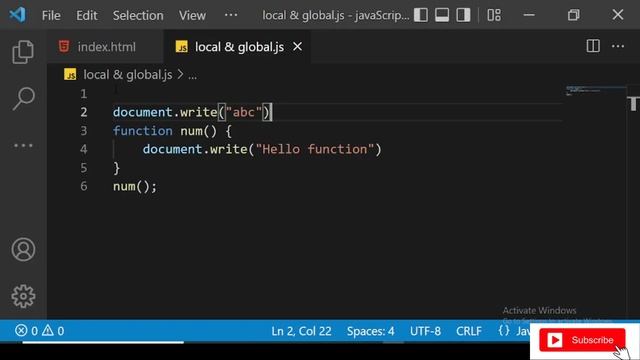Viewport: 640px width, 360px height.
Task: Change encoding via UTF-8 status item
Action: (425, 331)
